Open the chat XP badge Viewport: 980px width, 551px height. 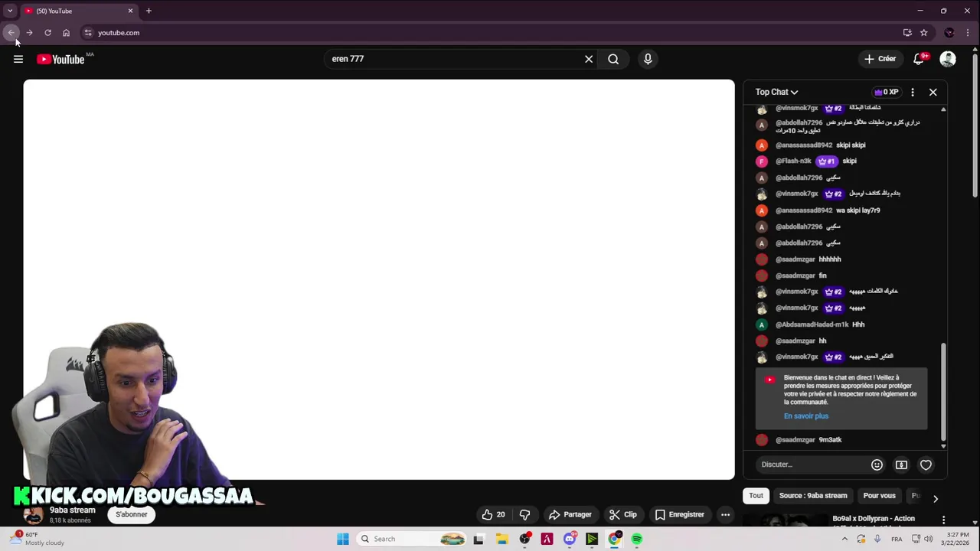(x=886, y=92)
